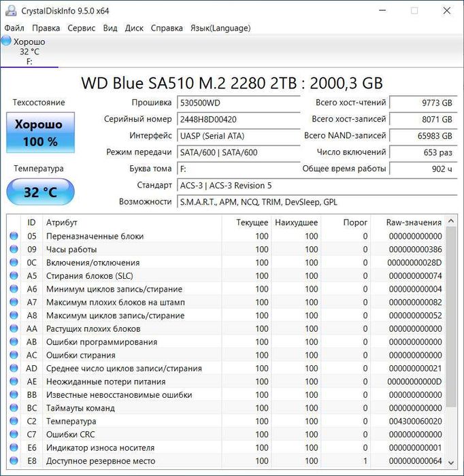Viewport: 464px width, 476px height.
Task: Click the Порог column header
Action: tap(346, 222)
